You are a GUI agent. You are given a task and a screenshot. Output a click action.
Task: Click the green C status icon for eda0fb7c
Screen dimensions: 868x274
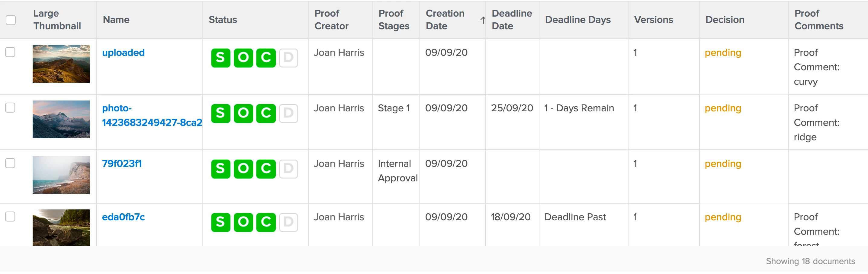click(x=265, y=222)
